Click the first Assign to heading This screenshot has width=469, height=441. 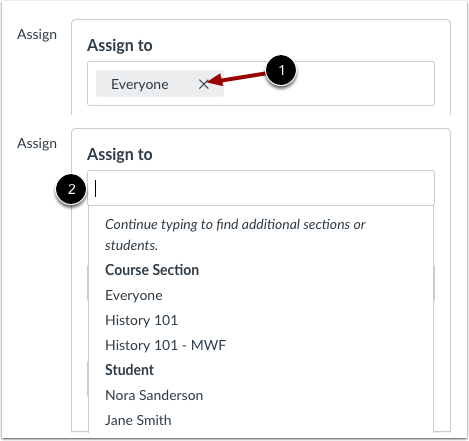[x=120, y=45]
